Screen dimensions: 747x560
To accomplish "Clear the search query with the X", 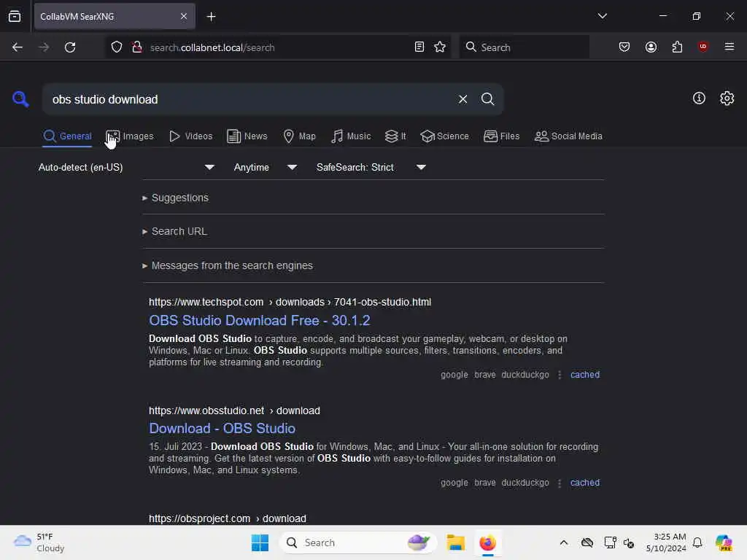I will click(x=462, y=99).
